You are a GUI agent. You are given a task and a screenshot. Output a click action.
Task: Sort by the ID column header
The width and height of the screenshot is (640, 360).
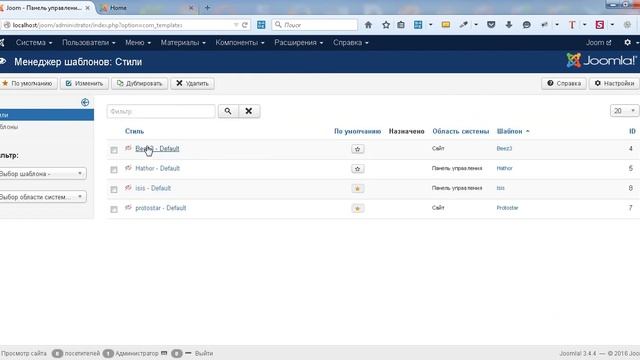[x=632, y=131]
